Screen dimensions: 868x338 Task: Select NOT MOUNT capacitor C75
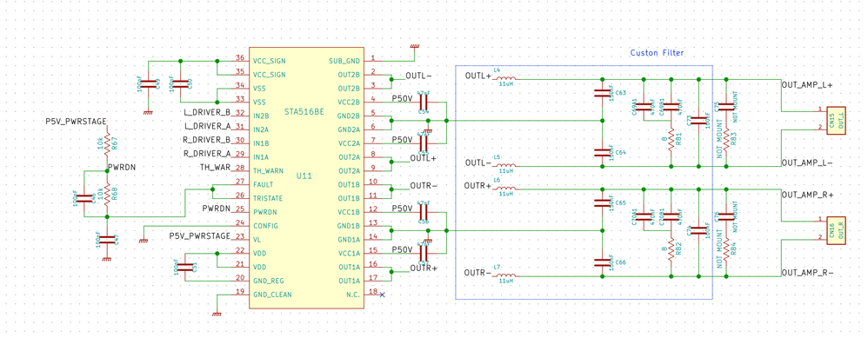(x=725, y=106)
